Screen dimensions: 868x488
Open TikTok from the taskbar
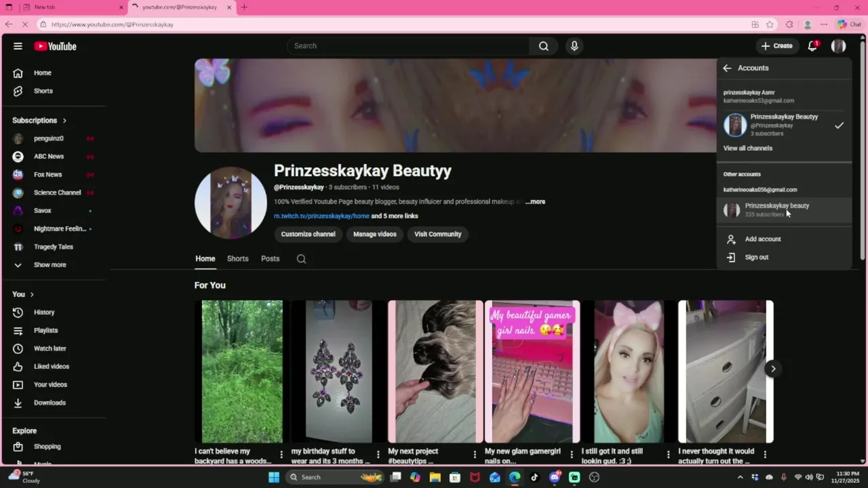(534, 477)
